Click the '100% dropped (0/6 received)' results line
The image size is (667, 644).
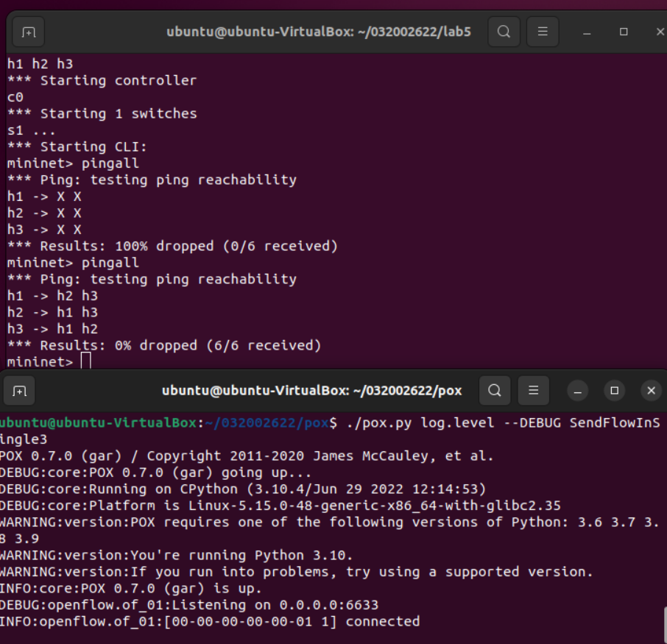click(172, 246)
